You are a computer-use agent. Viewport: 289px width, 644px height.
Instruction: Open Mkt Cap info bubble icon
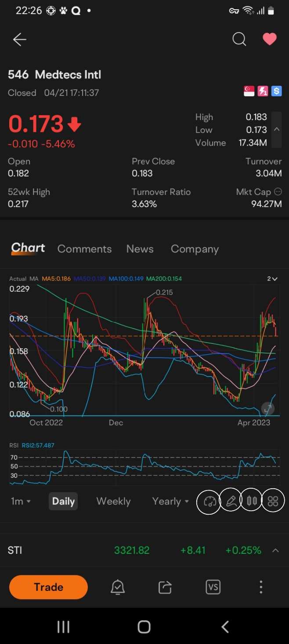[278, 192]
